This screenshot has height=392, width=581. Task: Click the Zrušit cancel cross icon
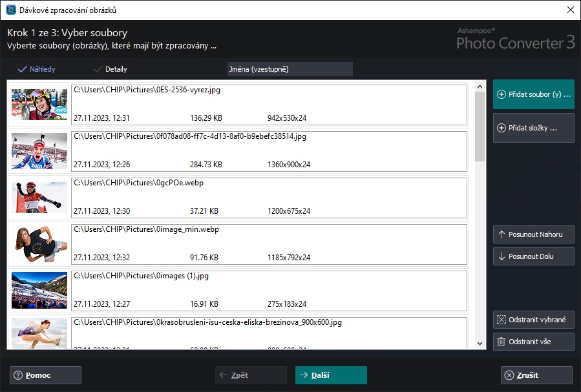(509, 375)
